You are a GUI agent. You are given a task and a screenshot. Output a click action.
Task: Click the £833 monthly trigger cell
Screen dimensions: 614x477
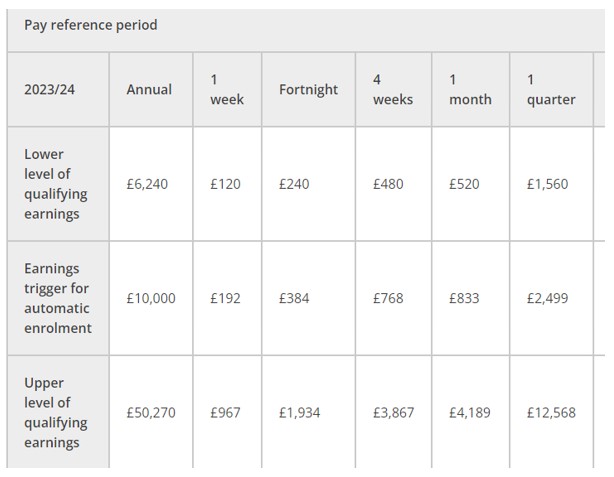[465, 298]
